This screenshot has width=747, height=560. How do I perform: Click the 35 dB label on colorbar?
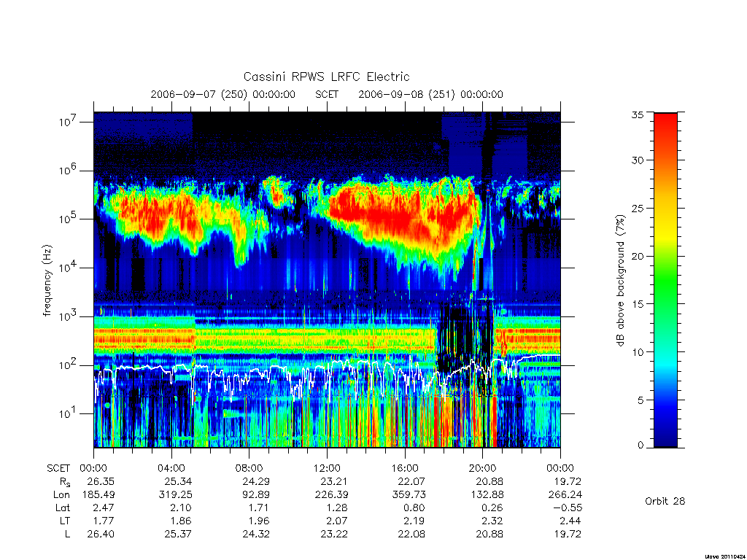click(638, 114)
